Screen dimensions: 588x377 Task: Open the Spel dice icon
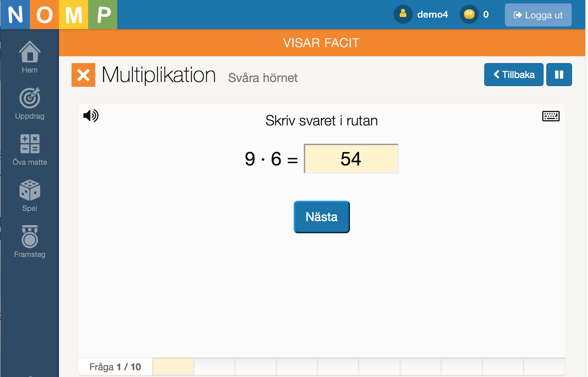30,190
